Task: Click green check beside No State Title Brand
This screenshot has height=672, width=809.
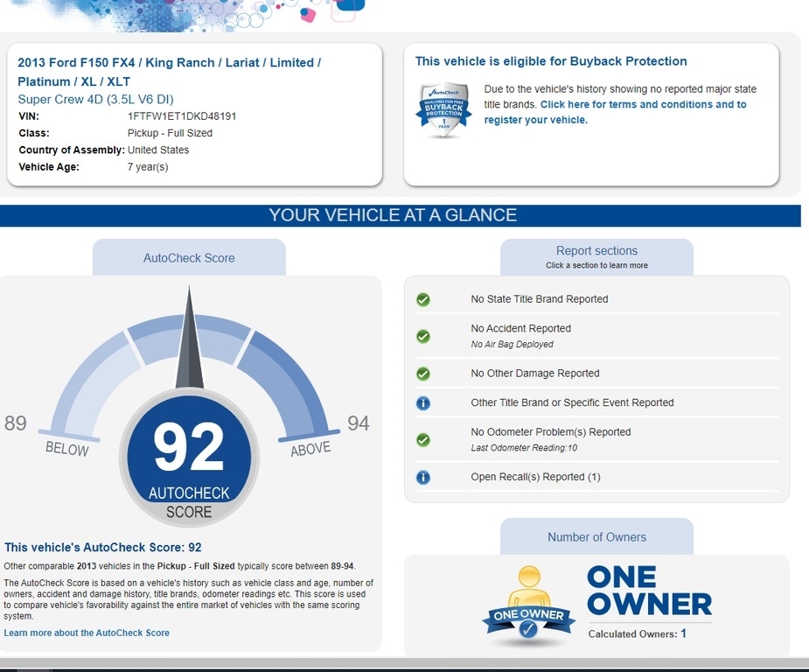Action: tap(423, 299)
